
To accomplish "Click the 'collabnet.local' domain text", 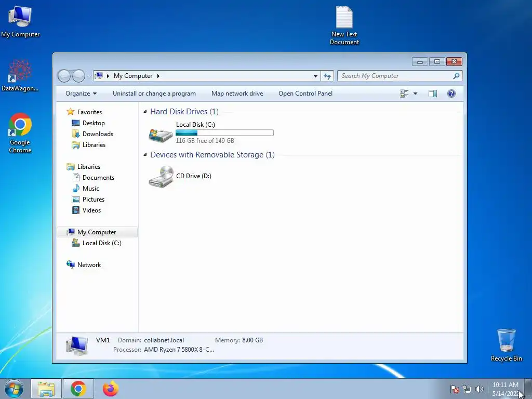I will 164,340.
